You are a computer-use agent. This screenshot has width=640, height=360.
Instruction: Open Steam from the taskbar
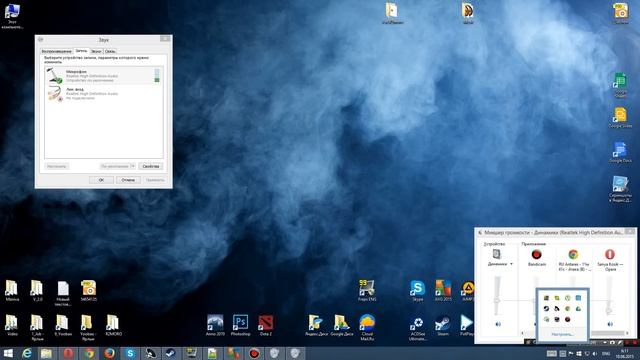pos(171,353)
